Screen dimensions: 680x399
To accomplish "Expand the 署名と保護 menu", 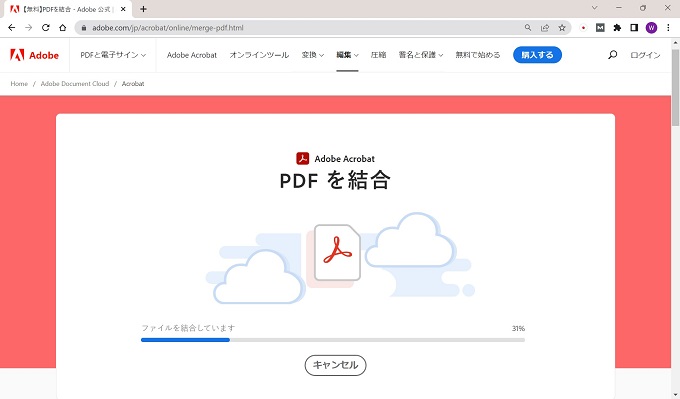I will pyautogui.click(x=421, y=55).
